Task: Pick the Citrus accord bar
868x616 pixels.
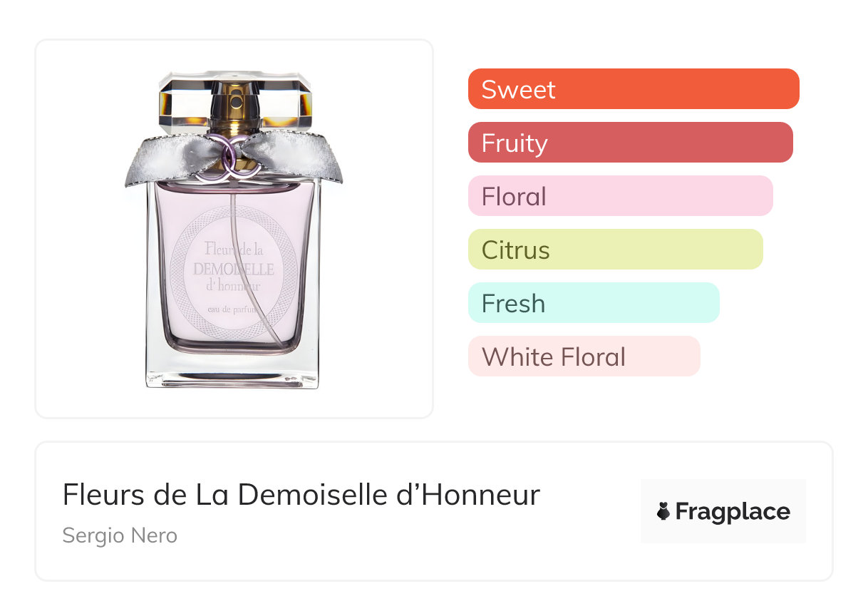Action: [615, 250]
